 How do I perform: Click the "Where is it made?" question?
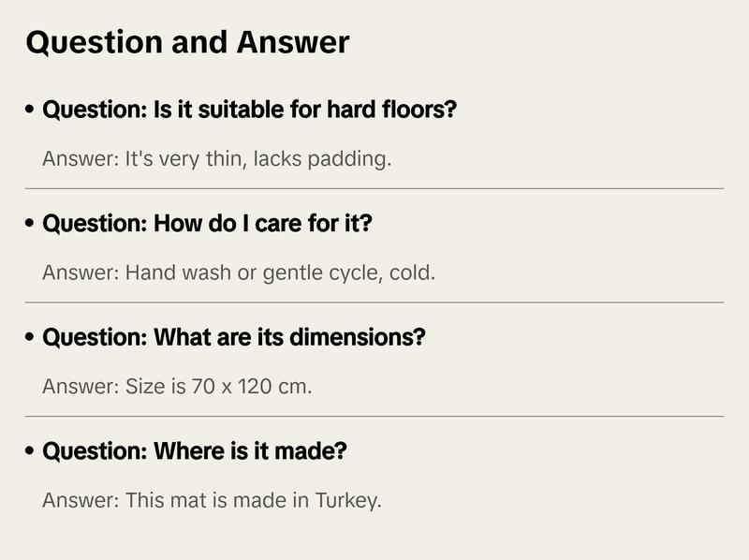[195, 451]
